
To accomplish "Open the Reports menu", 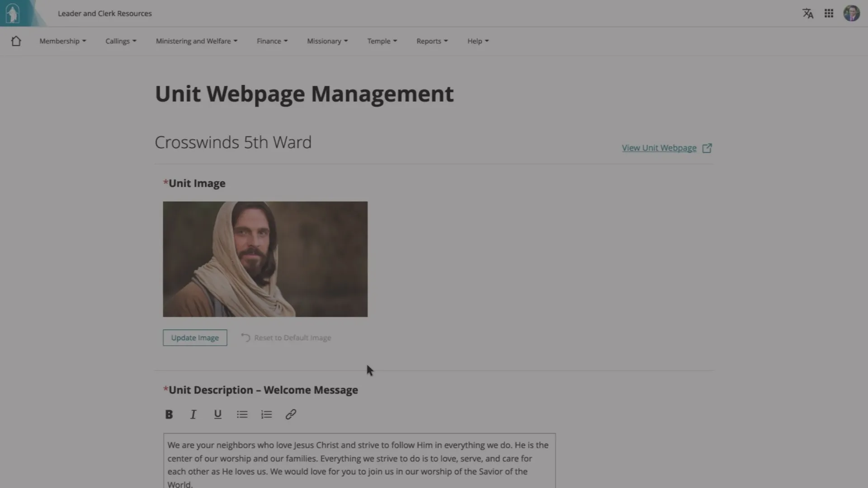I will [x=432, y=41].
